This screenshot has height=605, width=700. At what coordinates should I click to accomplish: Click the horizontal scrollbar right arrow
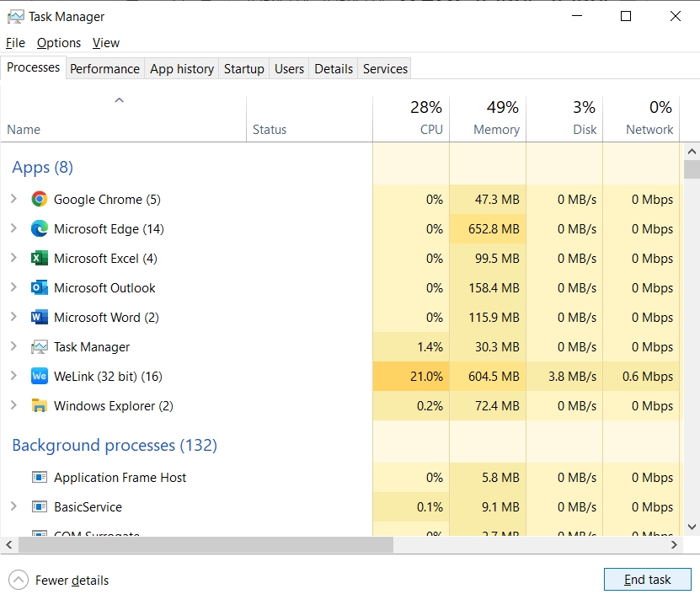click(674, 544)
